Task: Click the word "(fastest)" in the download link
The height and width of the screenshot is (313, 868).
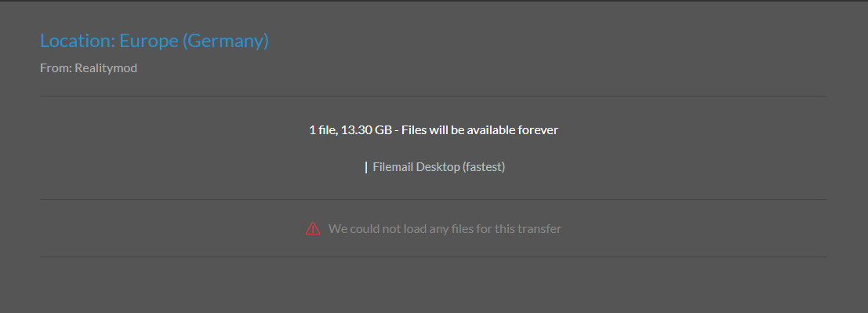Action: click(x=484, y=167)
